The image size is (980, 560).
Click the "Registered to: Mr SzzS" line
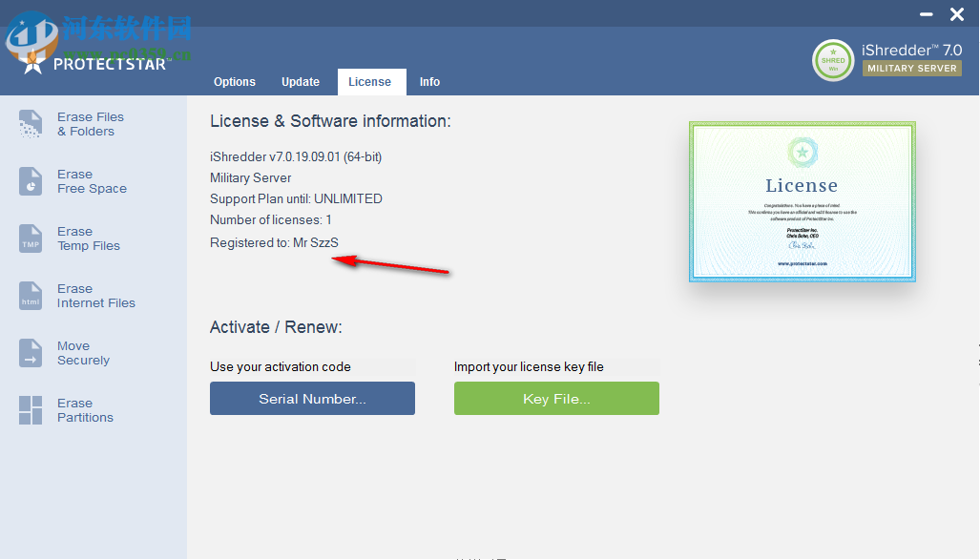tap(275, 242)
